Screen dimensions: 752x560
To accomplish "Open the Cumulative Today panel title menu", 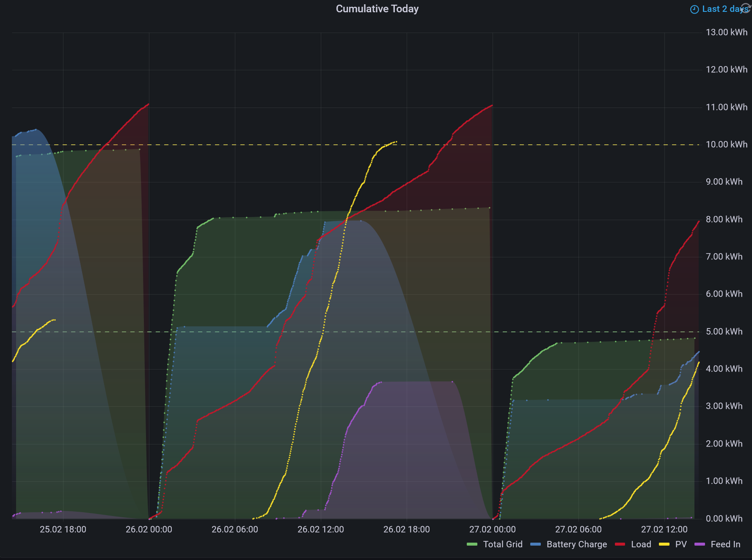I will (377, 9).
